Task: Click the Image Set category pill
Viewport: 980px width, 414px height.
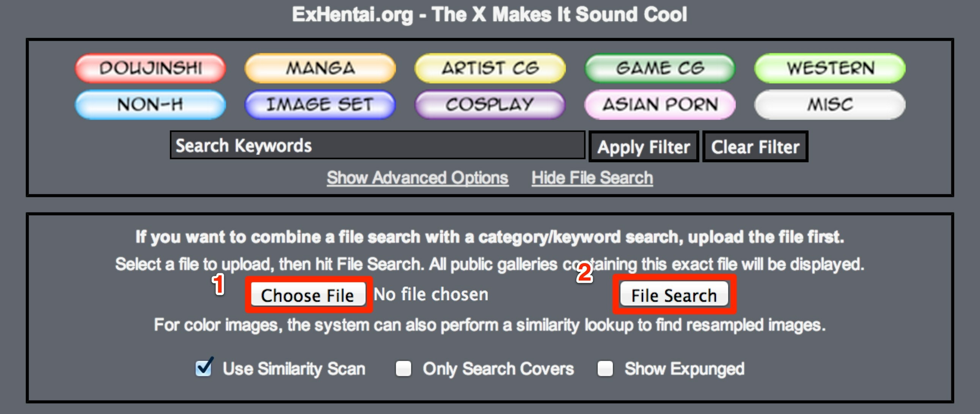Action: pos(320,105)
